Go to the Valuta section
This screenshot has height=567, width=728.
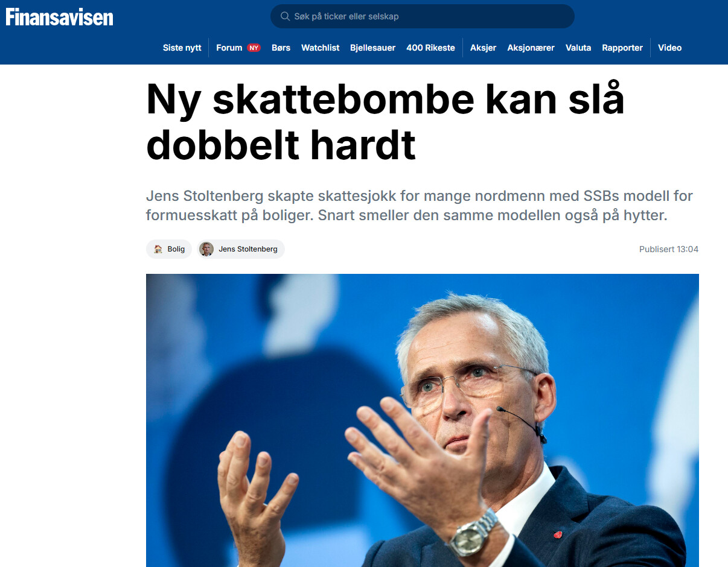[x=578, y=48]
